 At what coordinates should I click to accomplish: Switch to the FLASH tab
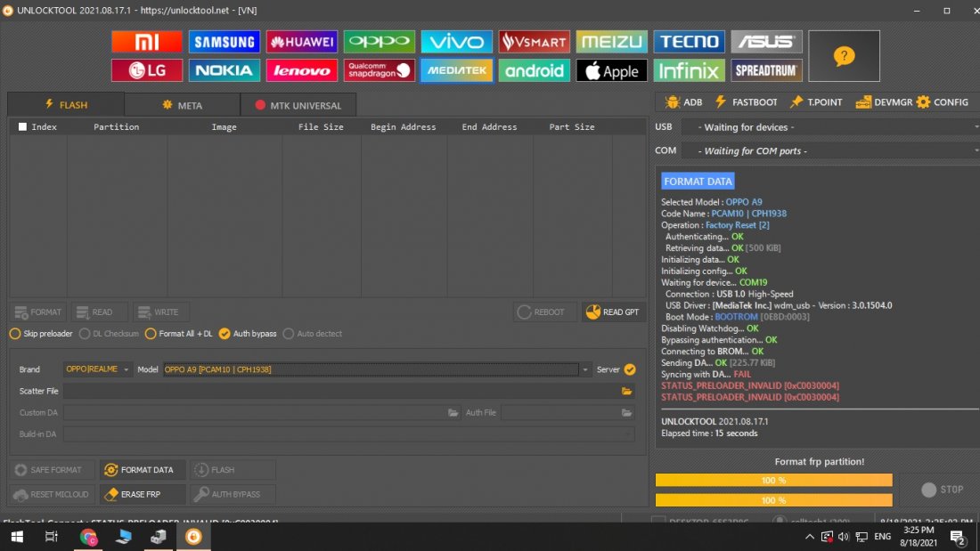[66, 105]
